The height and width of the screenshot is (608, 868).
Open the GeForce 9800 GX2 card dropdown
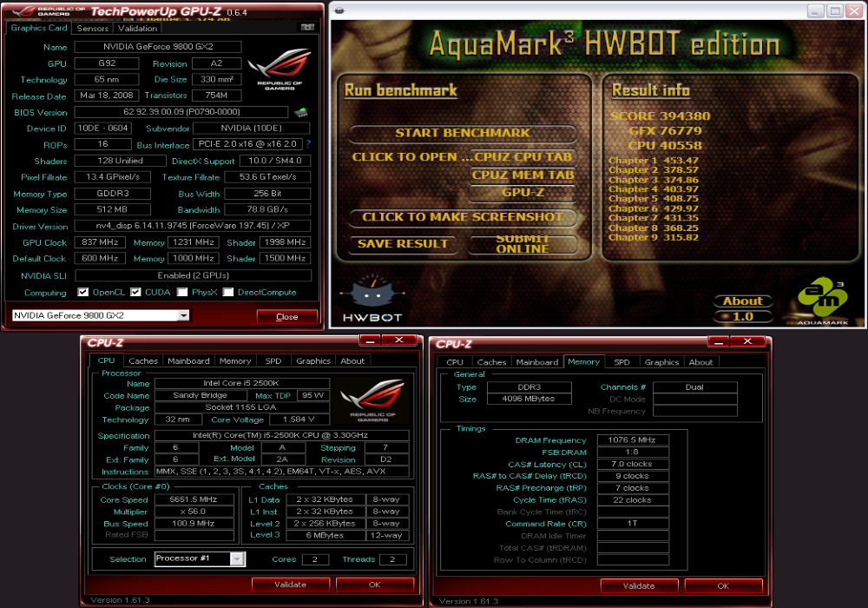tap(183, 315)
